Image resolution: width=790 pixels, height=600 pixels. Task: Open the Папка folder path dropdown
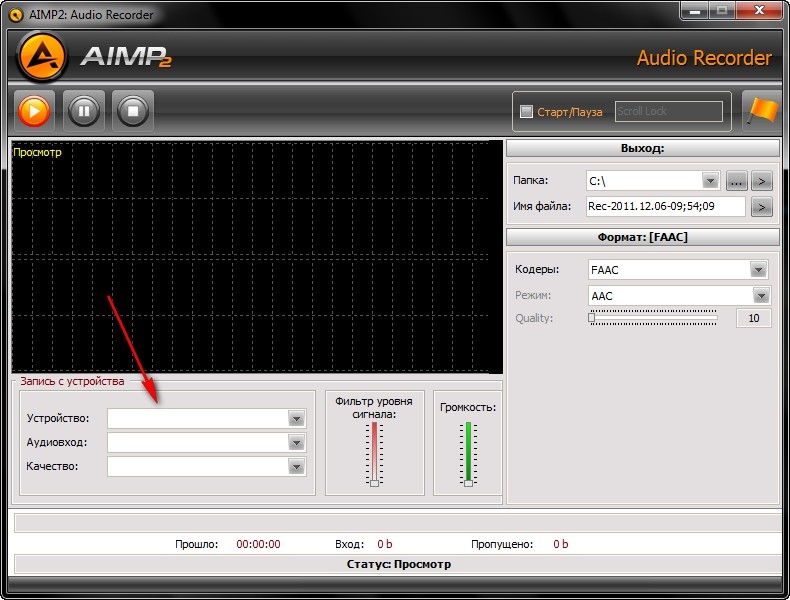point(710,181)
